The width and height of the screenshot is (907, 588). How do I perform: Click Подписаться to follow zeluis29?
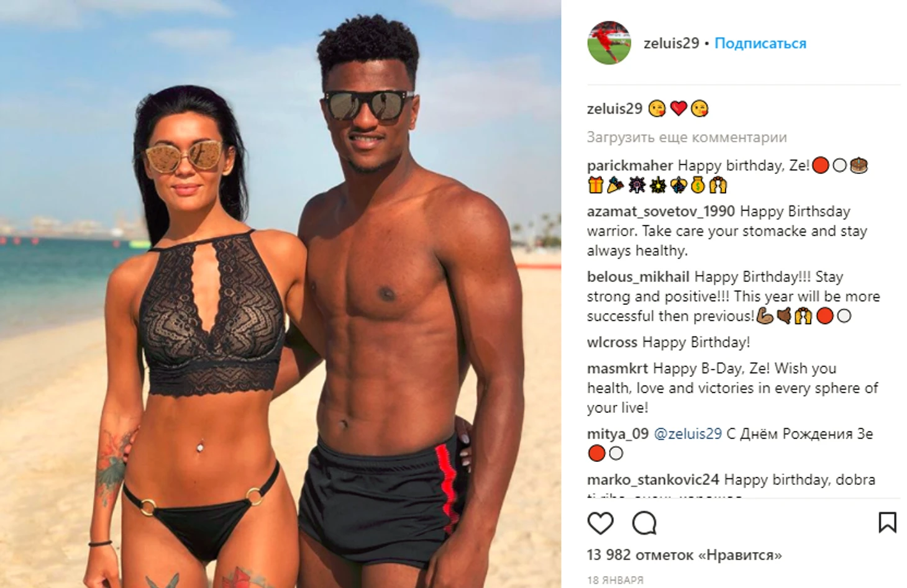(760, 43)
